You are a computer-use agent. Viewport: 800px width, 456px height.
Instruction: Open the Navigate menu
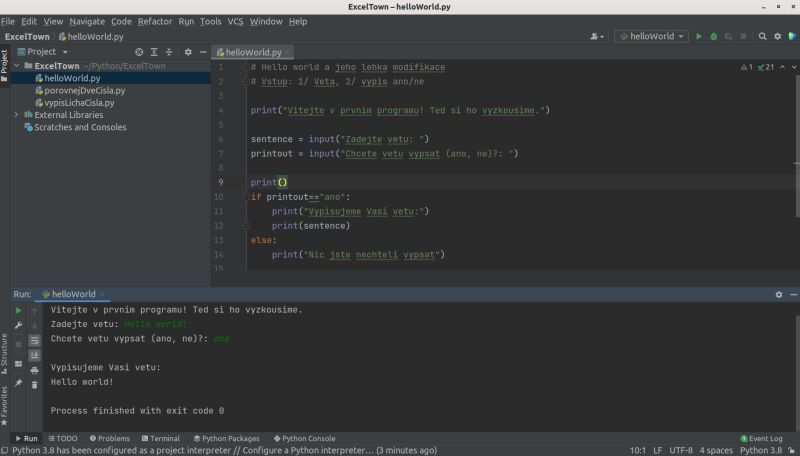point(87,21)
